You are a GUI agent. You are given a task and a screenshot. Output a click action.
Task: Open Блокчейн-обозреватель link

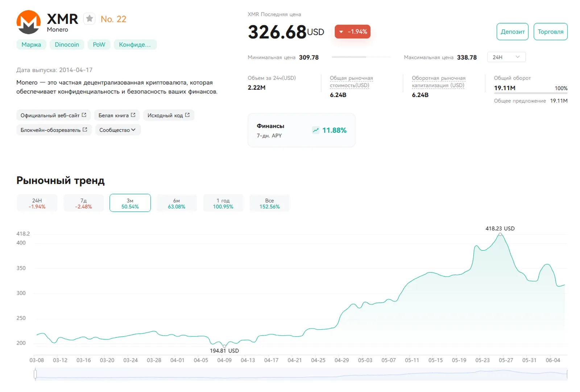[54, 130]
